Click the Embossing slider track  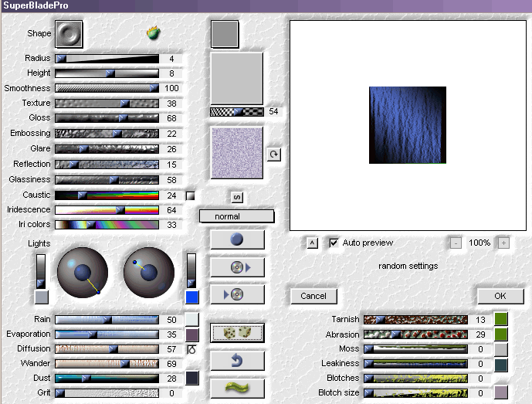click(107, 134)
